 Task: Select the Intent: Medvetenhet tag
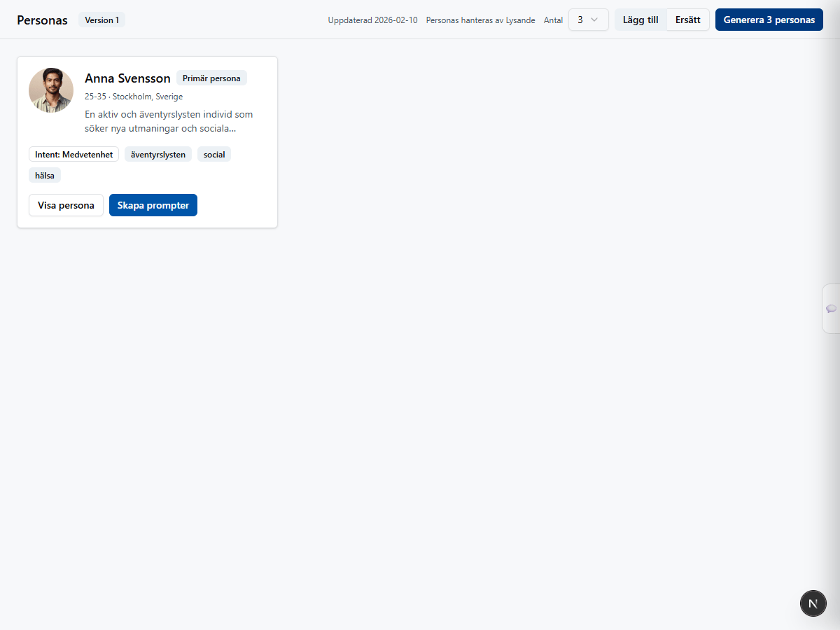pyautogui.click(x=73, y=155)
